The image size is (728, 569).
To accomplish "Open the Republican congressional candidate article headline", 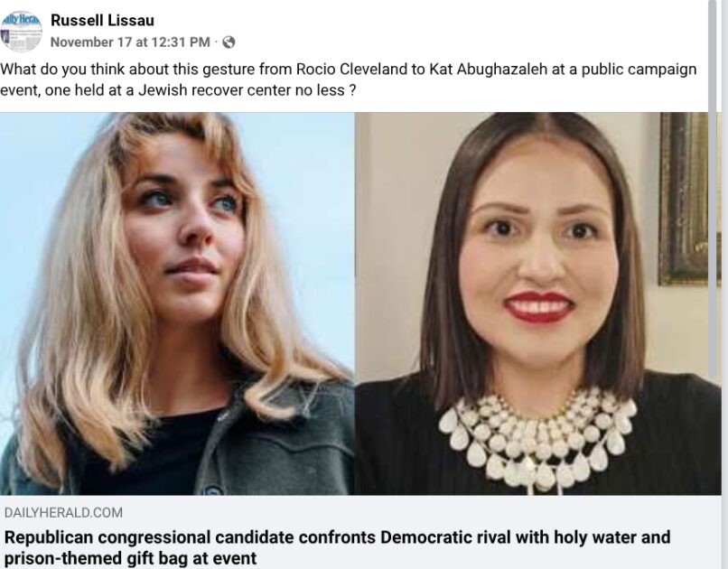I will pyautogui.click(x=337, y=547).
